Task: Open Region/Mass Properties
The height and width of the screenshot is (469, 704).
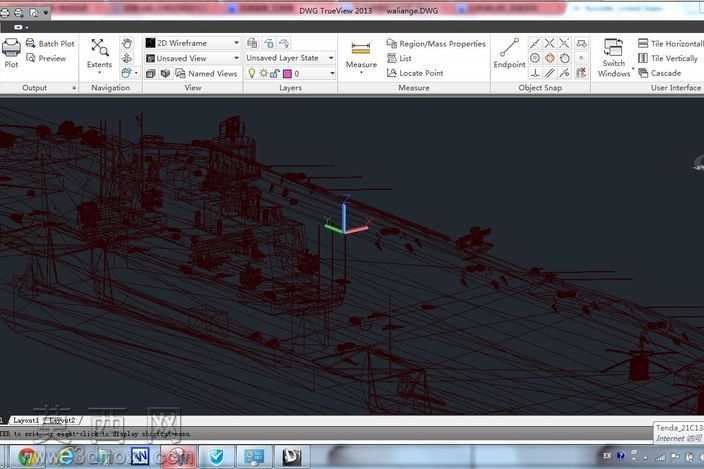Action: pos(436,44)
